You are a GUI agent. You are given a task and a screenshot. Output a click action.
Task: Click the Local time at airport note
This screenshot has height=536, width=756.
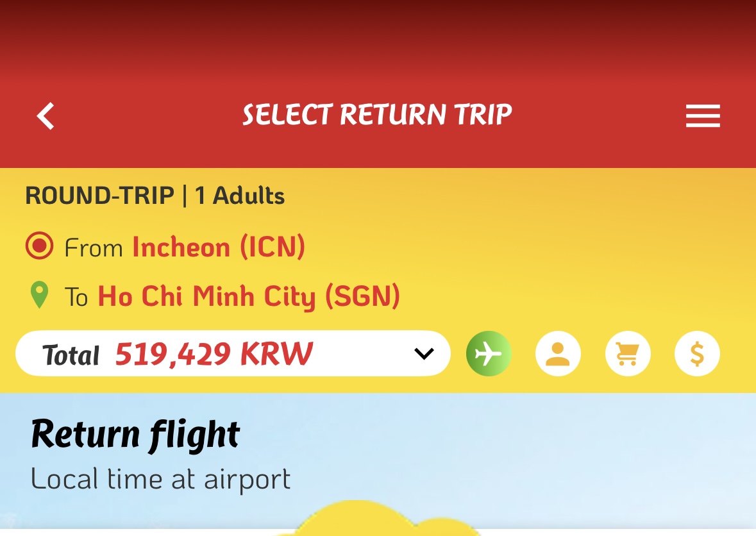coord(160,479)
